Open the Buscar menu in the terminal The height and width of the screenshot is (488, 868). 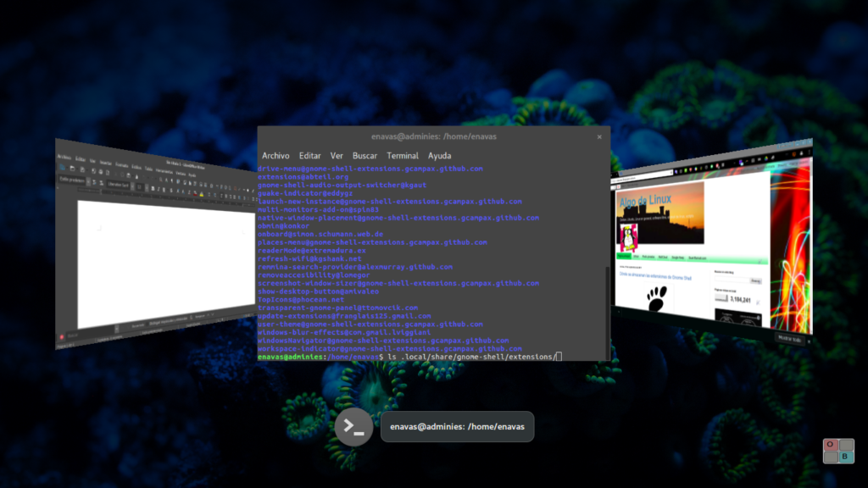pos(364,156)
